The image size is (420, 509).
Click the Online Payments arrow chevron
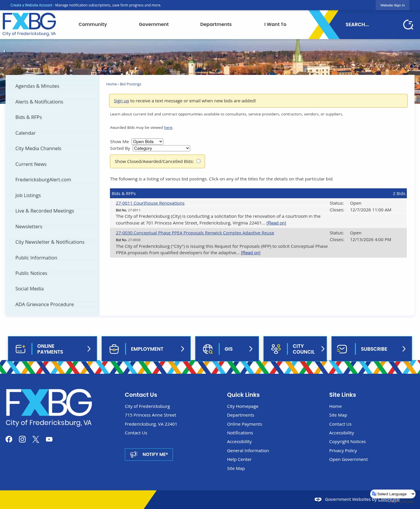click(89, 349)
